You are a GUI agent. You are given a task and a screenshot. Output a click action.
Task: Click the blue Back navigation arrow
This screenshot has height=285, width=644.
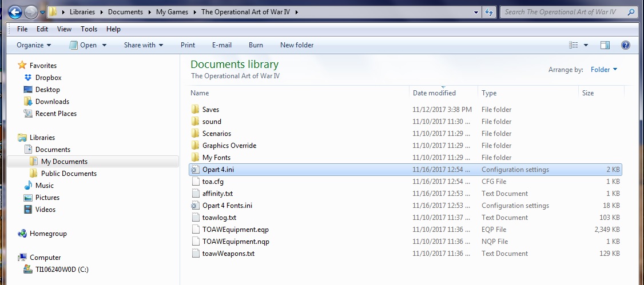(x=15, y=13)
